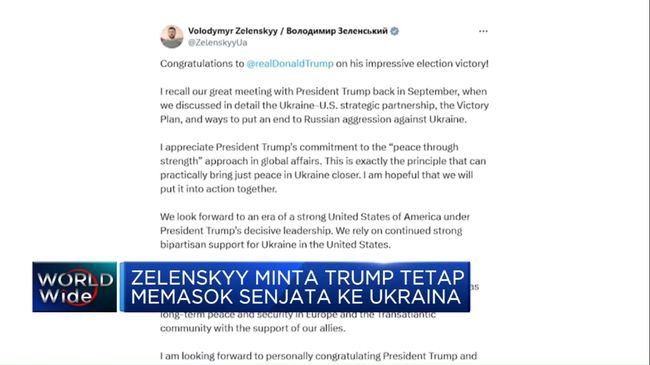Click the Volodymyr Zelenskyy display name
This screenshot has width=650, height=365.
pyautogui.click(x=233, y=31)
